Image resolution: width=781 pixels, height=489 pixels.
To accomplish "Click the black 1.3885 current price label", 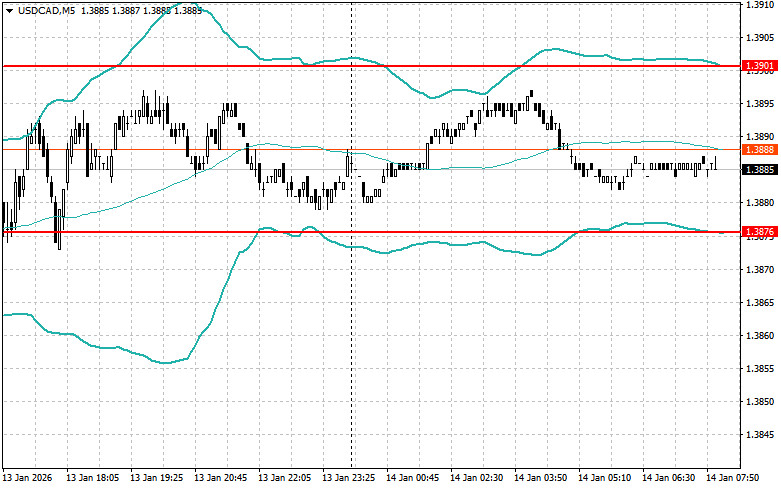I will tap(760, 170).
